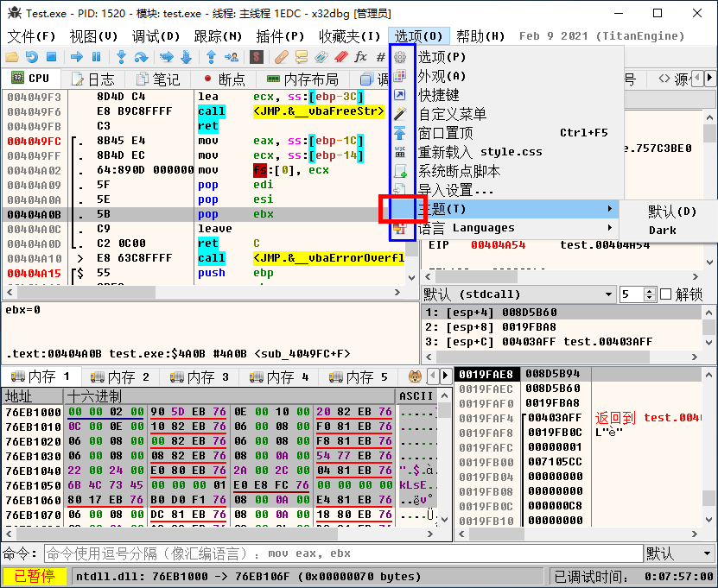Click the 十六进制 hex column header
This screenshot has height=588, width=718.
(229, 395)
